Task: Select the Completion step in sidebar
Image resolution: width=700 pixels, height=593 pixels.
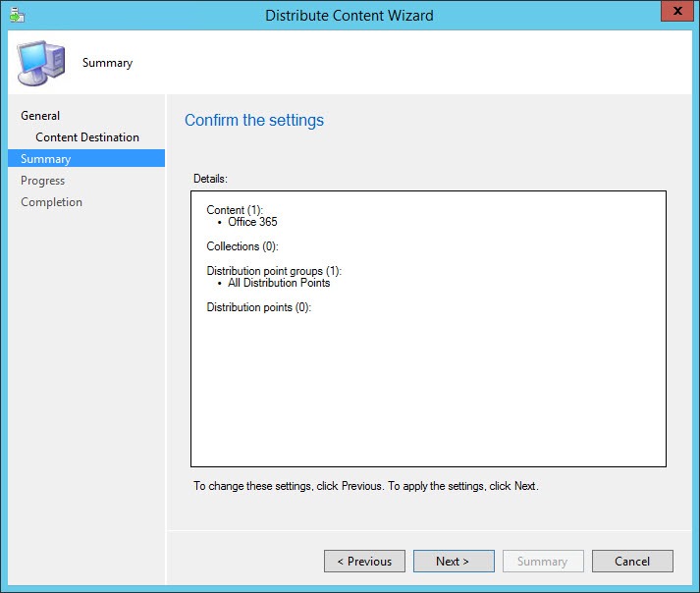Action: pyautogui.click(x=52, y=202)
